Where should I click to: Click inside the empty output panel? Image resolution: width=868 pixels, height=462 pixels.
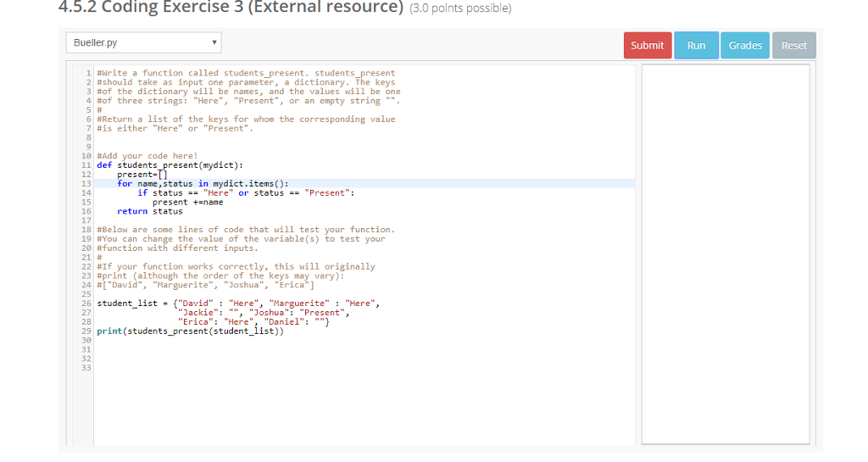(x=726, y=254)
